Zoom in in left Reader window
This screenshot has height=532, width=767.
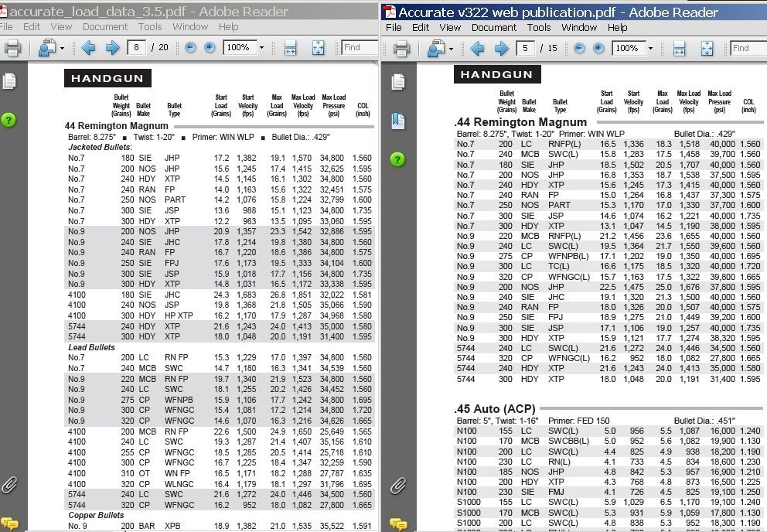tap(210, 47)
